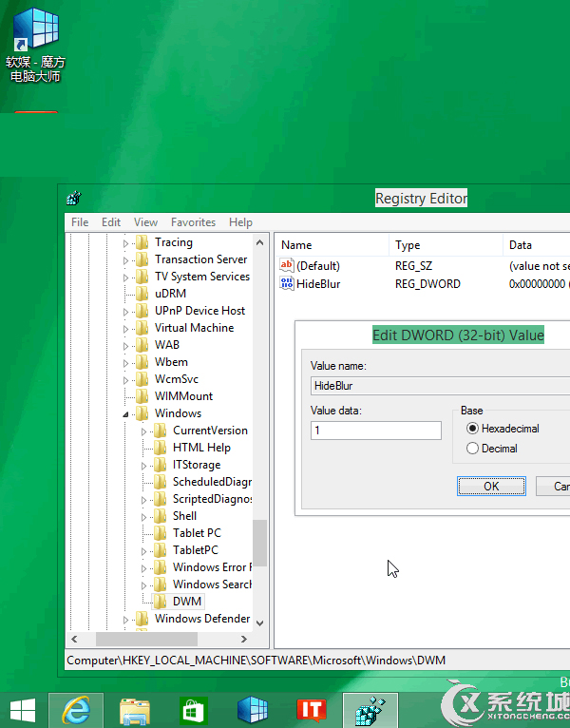Click the (Default) string value icon
This screenshot has width=570, height=728.
click(287, 265)
